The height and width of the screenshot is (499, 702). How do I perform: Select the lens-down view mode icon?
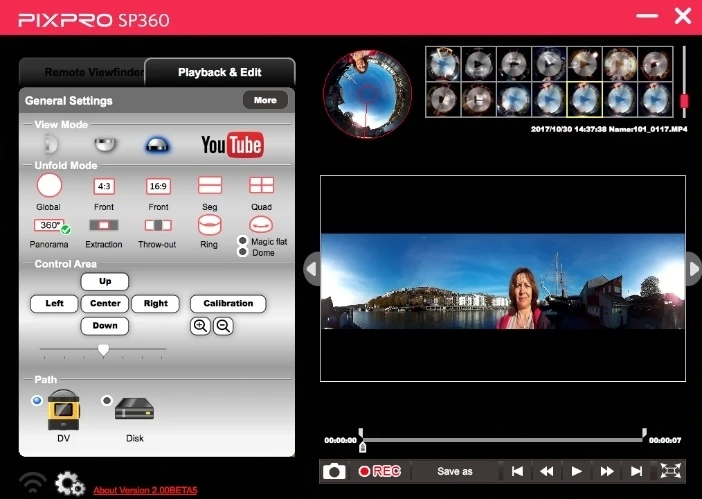105,145
